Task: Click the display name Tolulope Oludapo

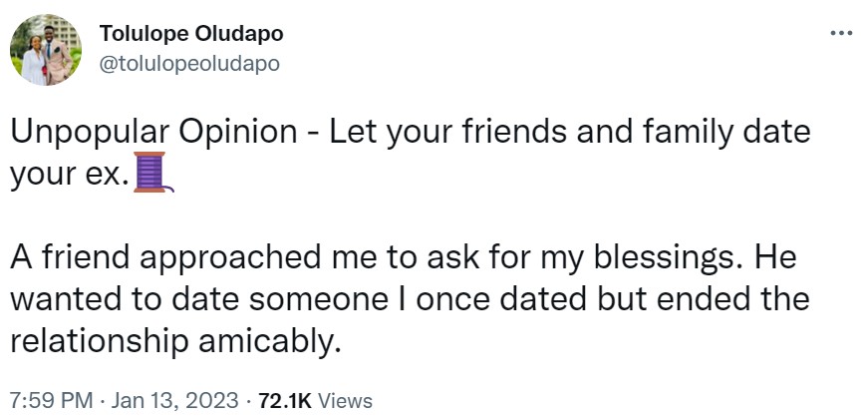Action: point(191,34)
